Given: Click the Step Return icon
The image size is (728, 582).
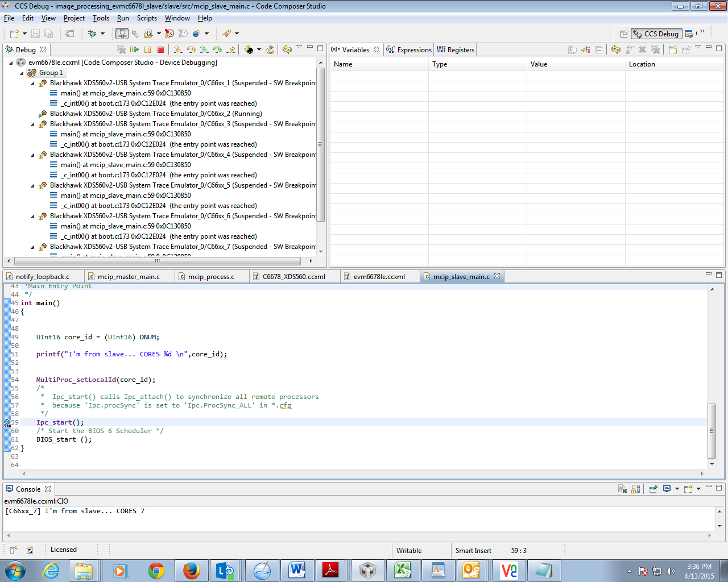Looking at the screenshot, I should click(231, 50).
